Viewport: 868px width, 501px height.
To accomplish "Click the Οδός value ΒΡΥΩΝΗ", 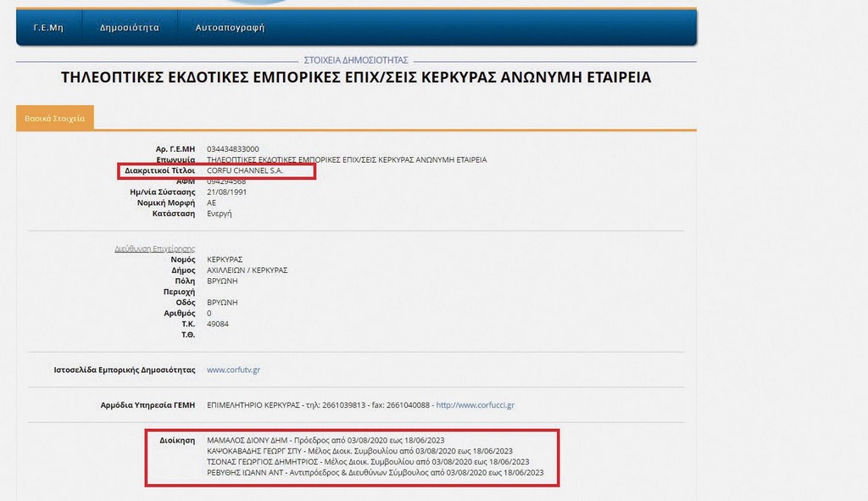I will click(x=222, y=303).
